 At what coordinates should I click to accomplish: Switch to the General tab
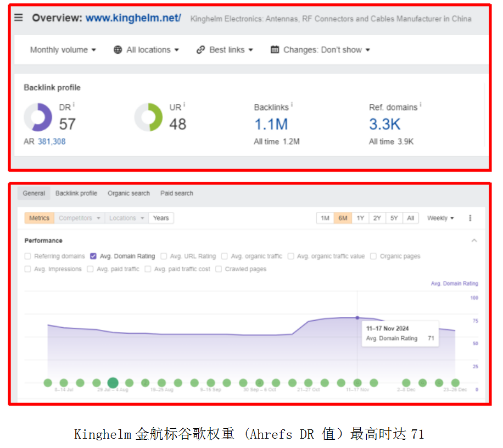[x=33, y=193]
